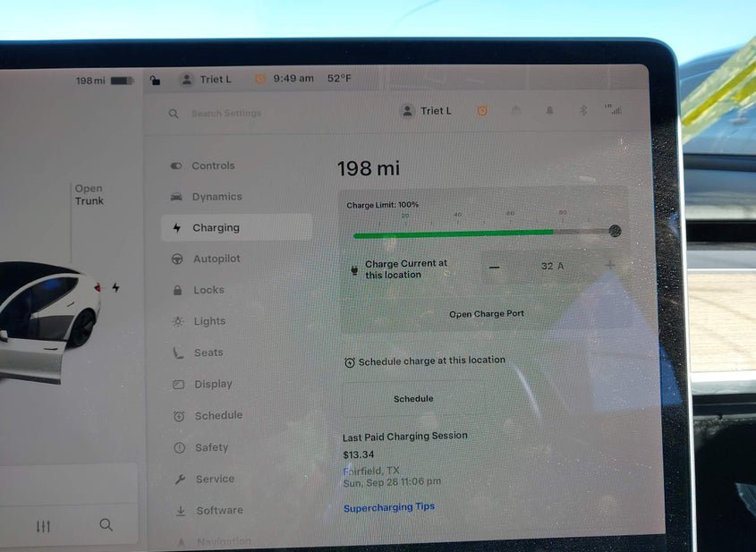Tap the battery icon in status bar
The image size is (756, 552).
[x=122, y=81]
